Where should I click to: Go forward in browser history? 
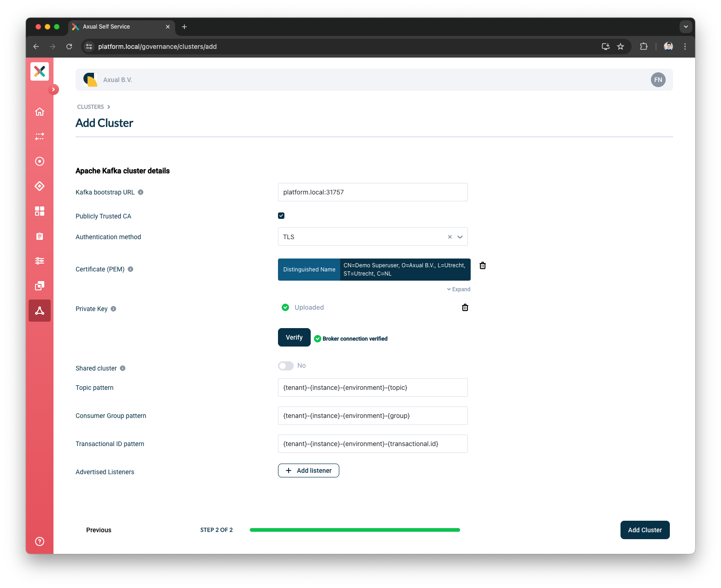(x=53, y=47)
